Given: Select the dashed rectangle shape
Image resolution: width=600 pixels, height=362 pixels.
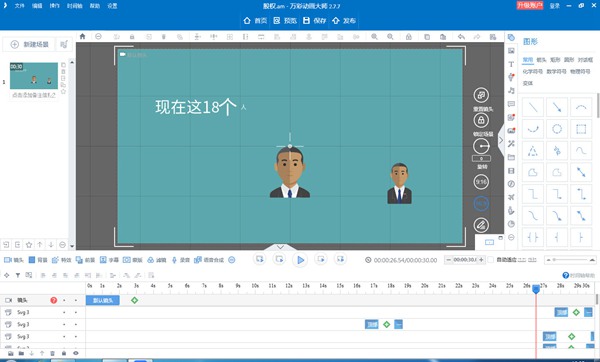Looking at the screenshot, I should coord(581,129).
